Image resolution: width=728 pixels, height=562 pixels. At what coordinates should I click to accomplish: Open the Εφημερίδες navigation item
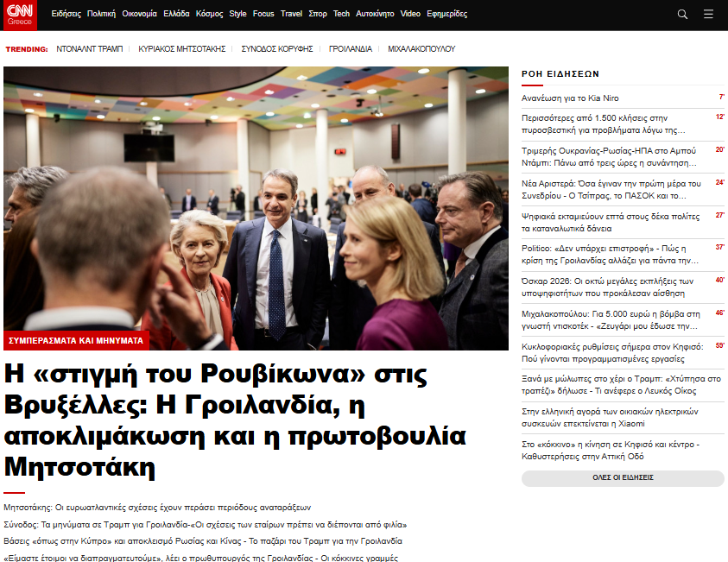coord(447,15)
